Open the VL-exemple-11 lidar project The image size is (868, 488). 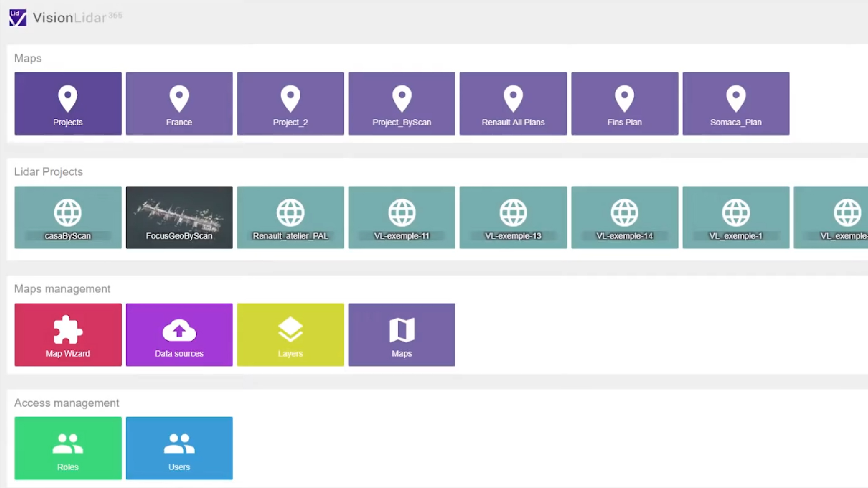(401, 217)
